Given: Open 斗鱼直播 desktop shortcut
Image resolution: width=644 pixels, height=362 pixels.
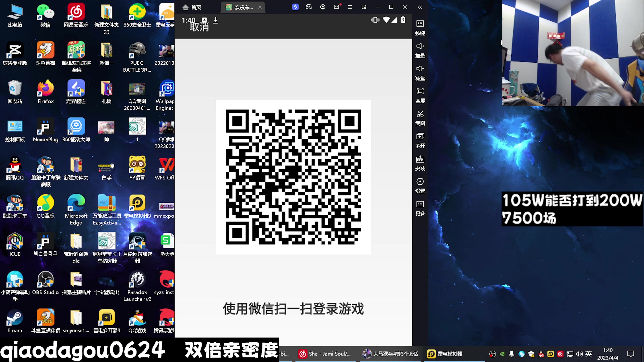Looking at the screenshot, I should (45, 54).
